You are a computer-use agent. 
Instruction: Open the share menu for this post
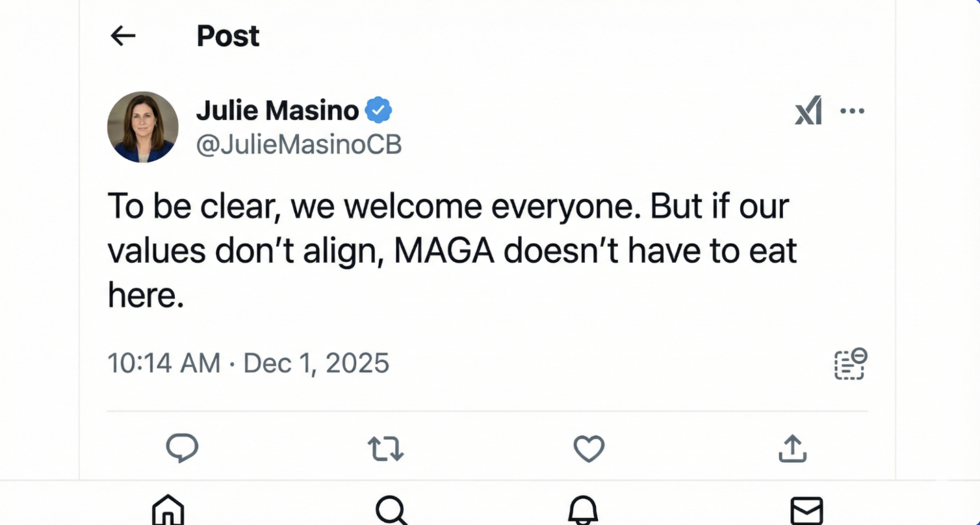click(x=792, y=448)
